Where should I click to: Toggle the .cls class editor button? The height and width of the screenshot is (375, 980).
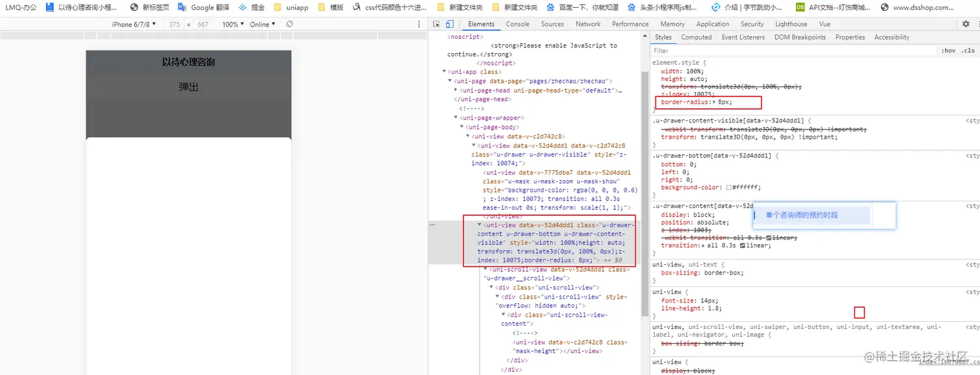(968, 51)
